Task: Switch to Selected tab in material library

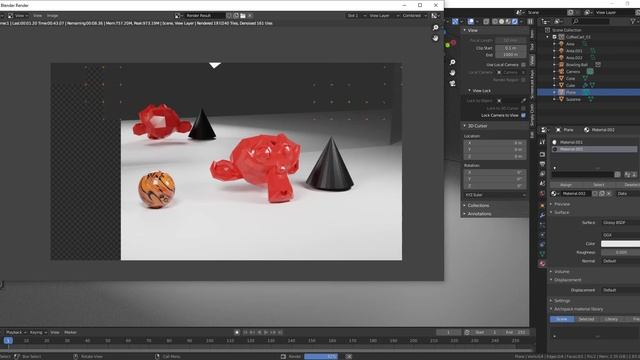Action: coord(586,319)
